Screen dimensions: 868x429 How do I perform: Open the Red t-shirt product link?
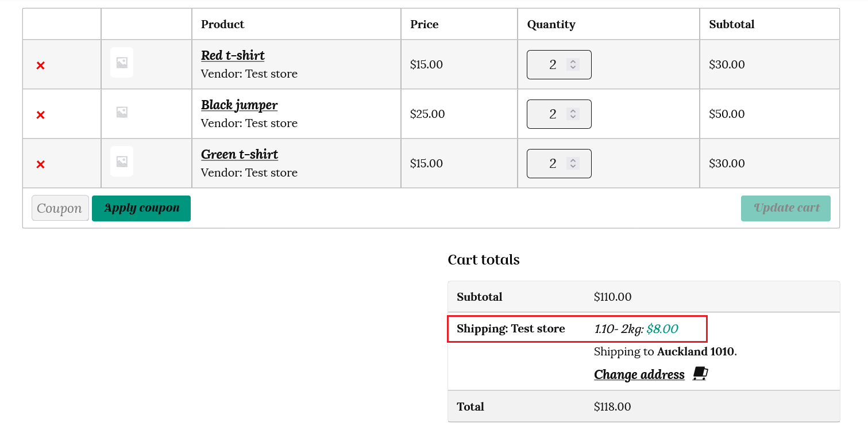point(233,56)
